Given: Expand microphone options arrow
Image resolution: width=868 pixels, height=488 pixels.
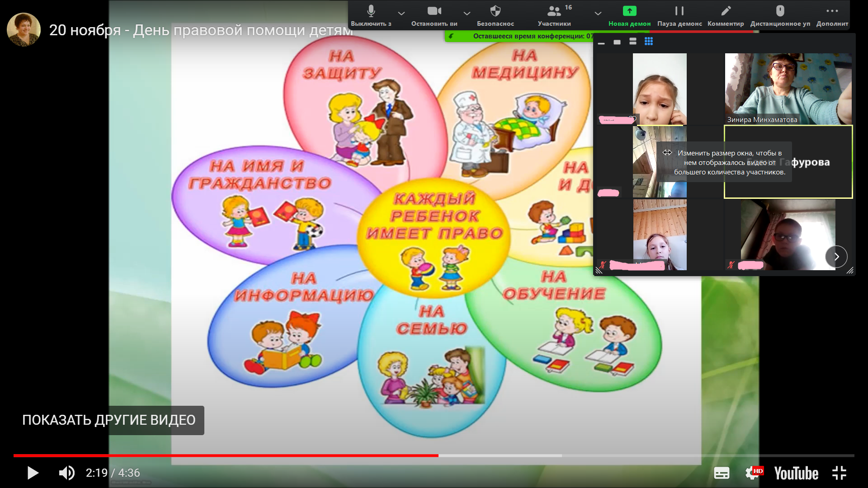Looking at the screenshot, I should pyautogui.click(x=401, y=13).
